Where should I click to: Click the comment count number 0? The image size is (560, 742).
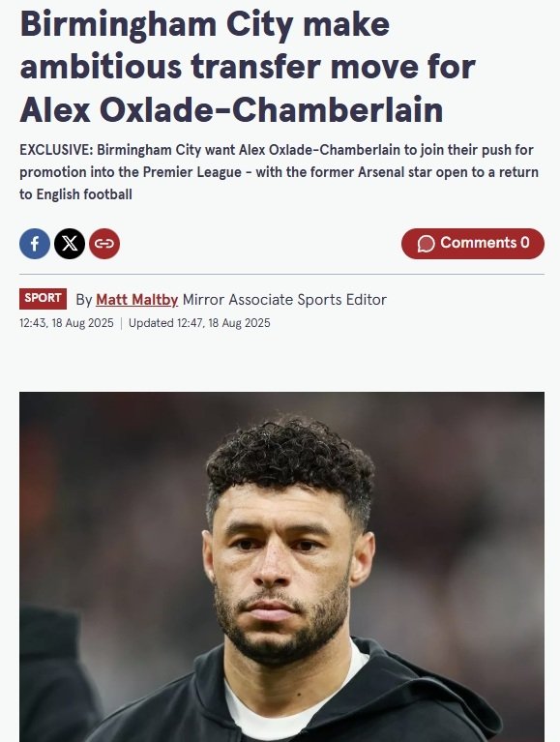click(x=525, y=243)
